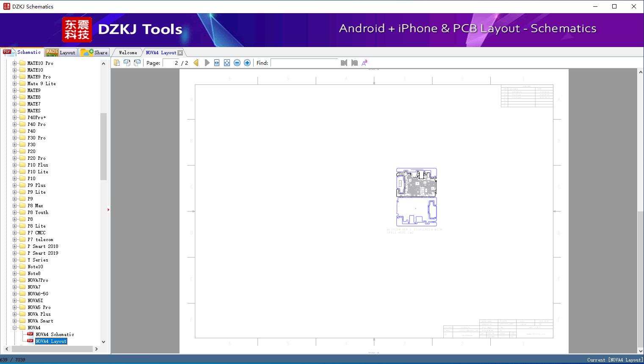Click the NOVA4 Schematic PDF icon
This screenshot has height=364, width=644.
pos(30,334)
